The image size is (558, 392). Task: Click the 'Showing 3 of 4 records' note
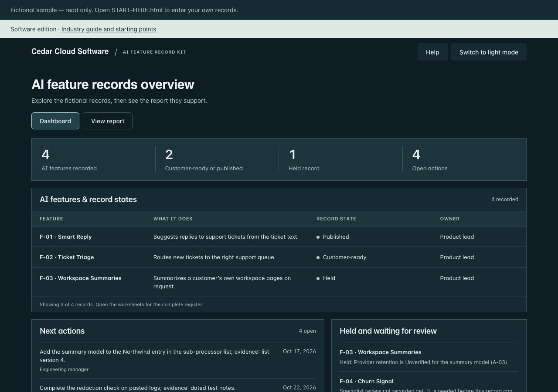coord(121,304)
